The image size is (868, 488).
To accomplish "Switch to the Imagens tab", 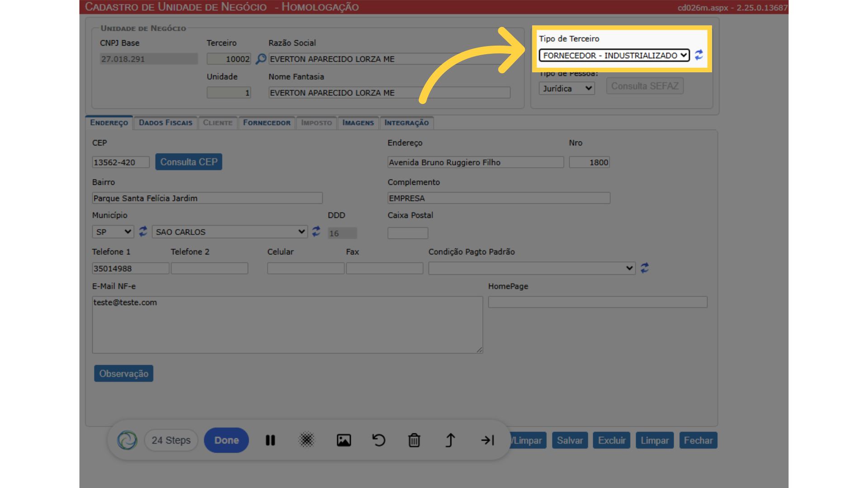I will coord(358,123).
